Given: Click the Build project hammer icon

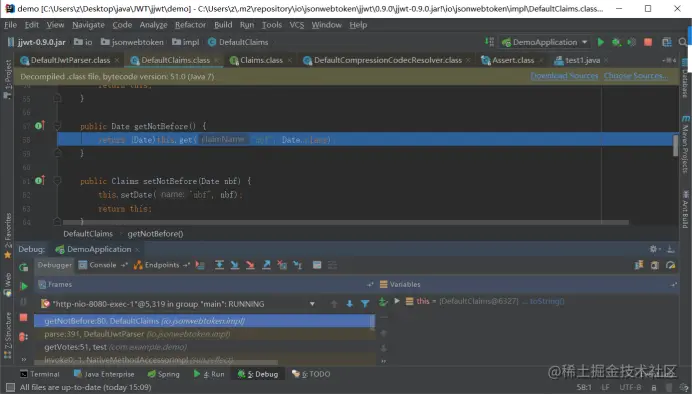Looking at the screenshot, I should click(489, 41).
